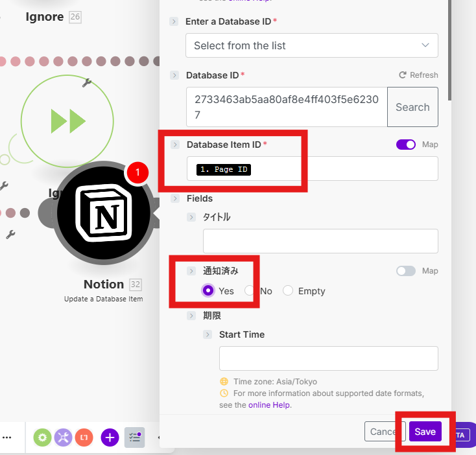Enable the Map toggle for 通知済み
The width and height of the screenshot is (476, 455).
(x=406, y=271)
